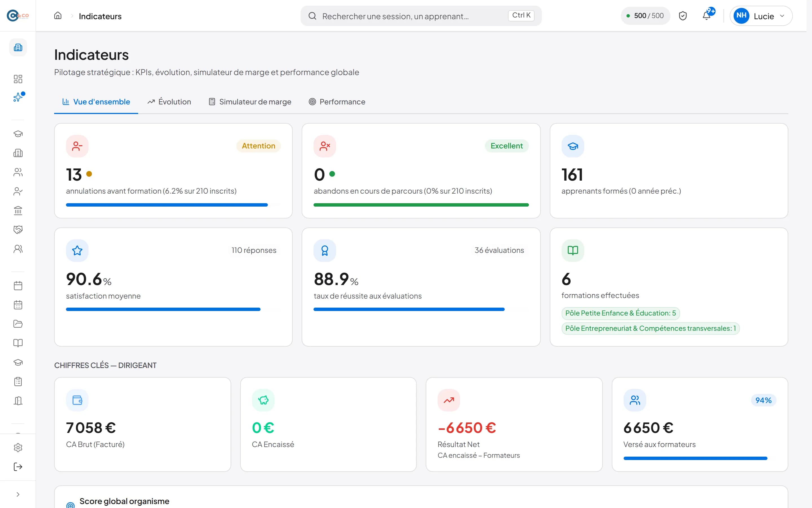
Task: Click the Attention status badge
Action: pos(258,146)
